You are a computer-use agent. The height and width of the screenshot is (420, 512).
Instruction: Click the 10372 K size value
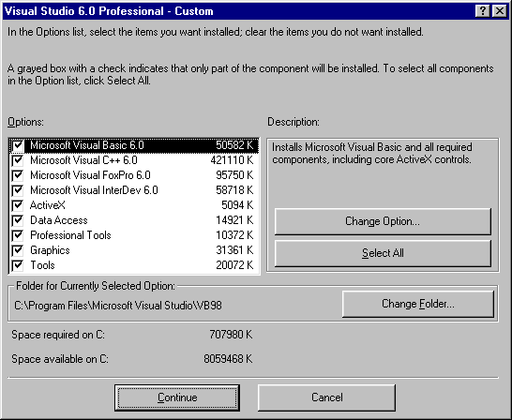(x=234, y=235)
